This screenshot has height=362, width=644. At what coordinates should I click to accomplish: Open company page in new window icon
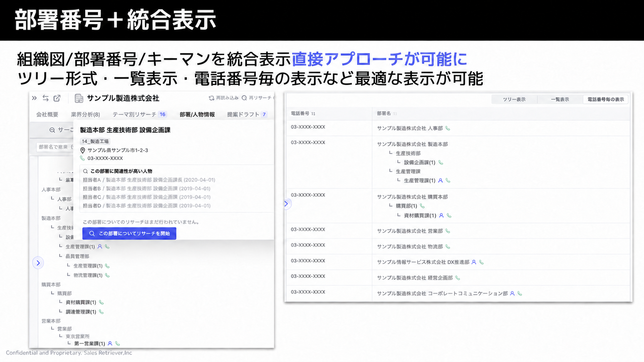(x=57, y=98)
